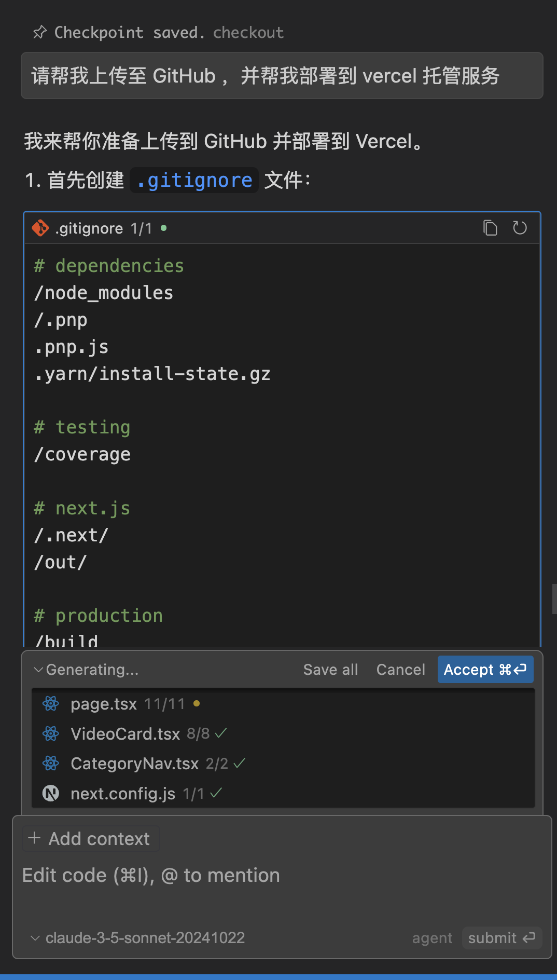
Task: Click the user message about uploading to GitHub
Action: click(x=282, y=76)
